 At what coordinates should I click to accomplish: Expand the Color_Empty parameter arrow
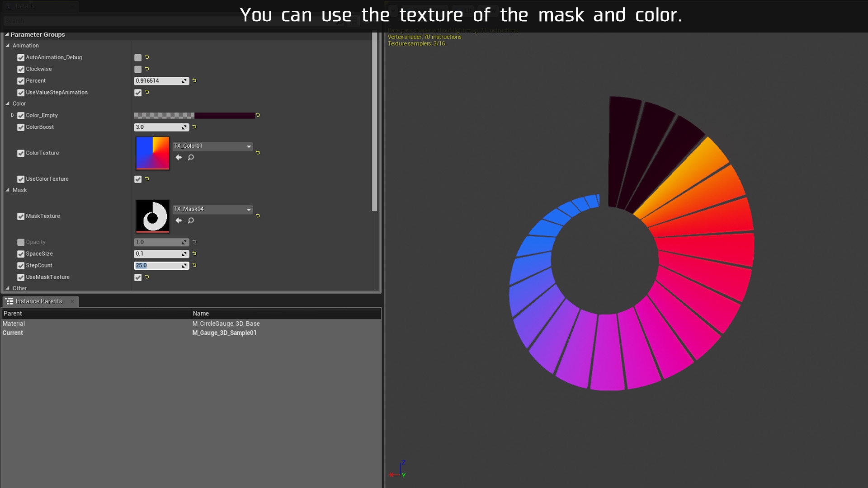click(13, 115)
